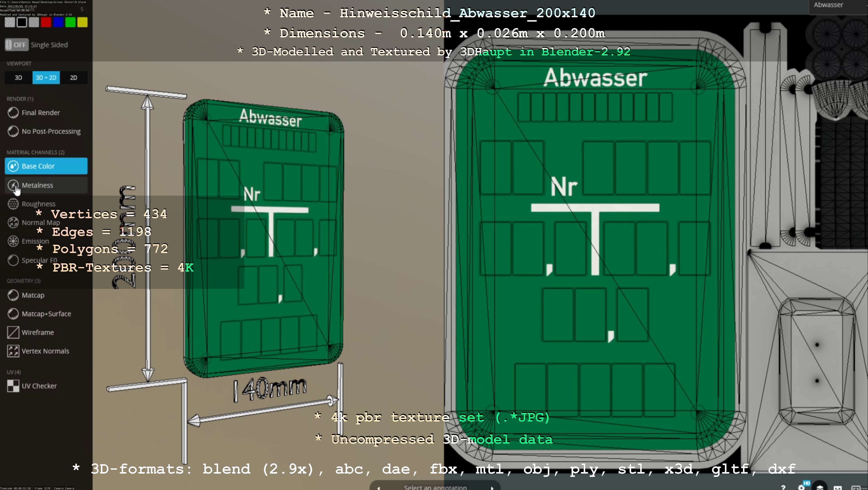The image size is (868, 490).
Task: Choose the Vertex Normals label
Action: (x=46, y=351)
